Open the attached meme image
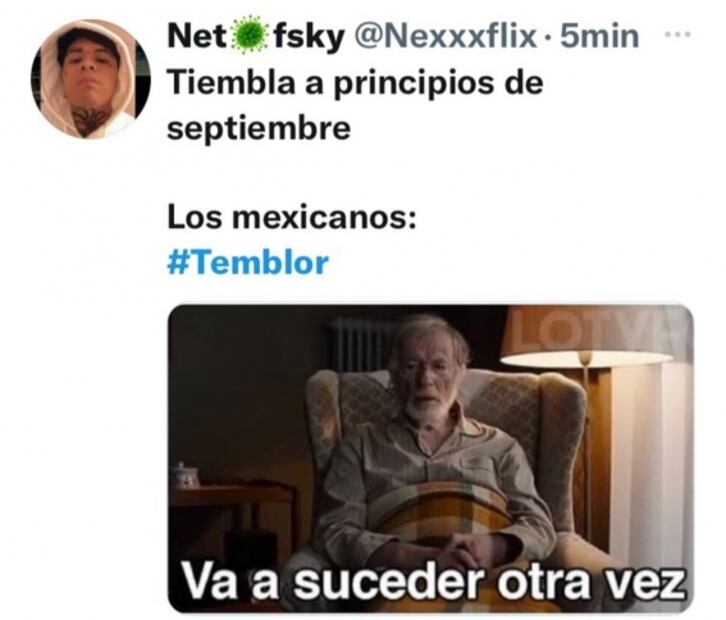This screenshot has height=620, width=726. pos(431,458)
